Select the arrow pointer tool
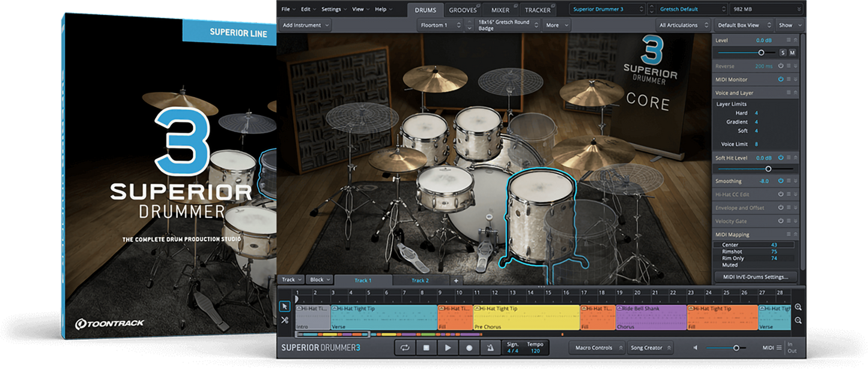The height and width of the screenshot is (369, 868). click(x=285, y=307)
